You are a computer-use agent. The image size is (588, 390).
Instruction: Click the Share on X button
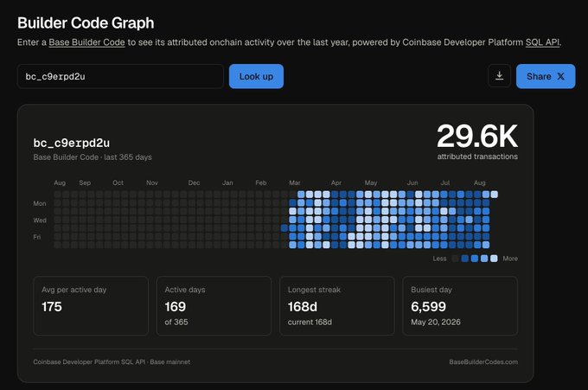coord(546,76)
